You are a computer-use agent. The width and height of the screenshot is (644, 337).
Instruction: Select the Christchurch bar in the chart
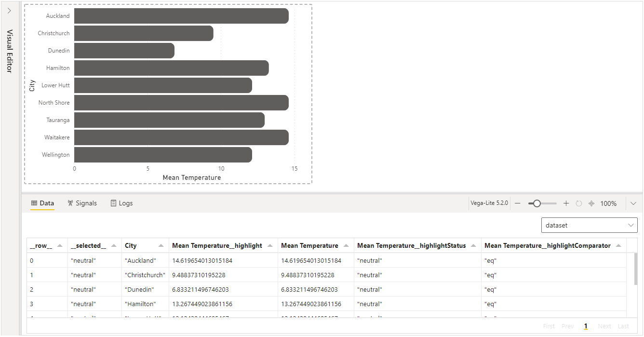(x=144, y=33)
